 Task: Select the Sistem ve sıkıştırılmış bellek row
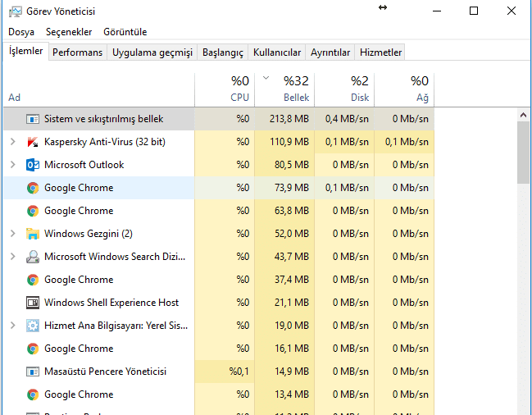[x=219, y=119]
